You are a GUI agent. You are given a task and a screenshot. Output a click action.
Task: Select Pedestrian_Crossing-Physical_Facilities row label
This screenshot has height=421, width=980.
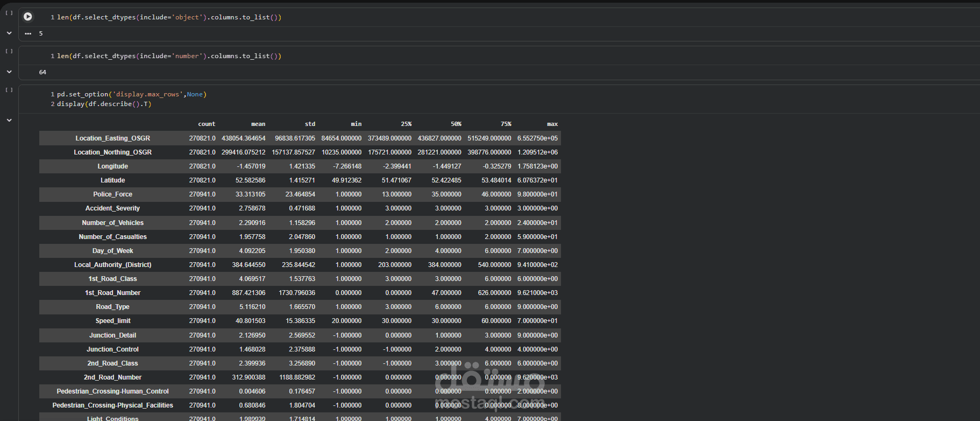112,405
